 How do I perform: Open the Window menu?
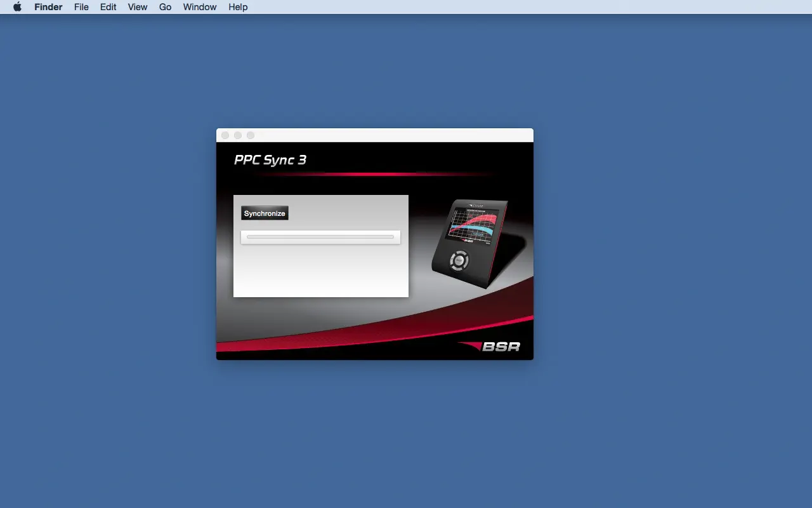[199, 7]
